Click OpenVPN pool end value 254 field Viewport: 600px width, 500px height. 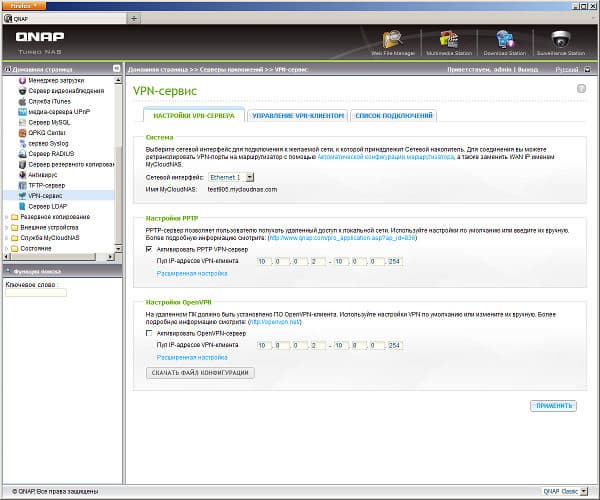tap(395, 345)
